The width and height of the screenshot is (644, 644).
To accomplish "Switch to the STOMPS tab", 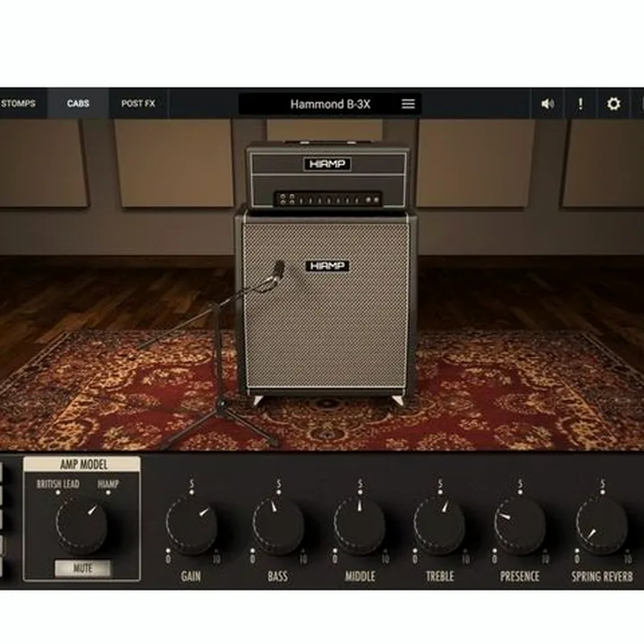I will pyautogui.click(x=18, y=104).
